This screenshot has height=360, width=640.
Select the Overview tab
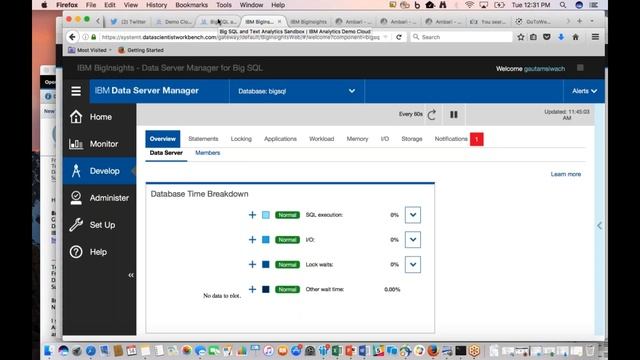click(x=162, y=139)
